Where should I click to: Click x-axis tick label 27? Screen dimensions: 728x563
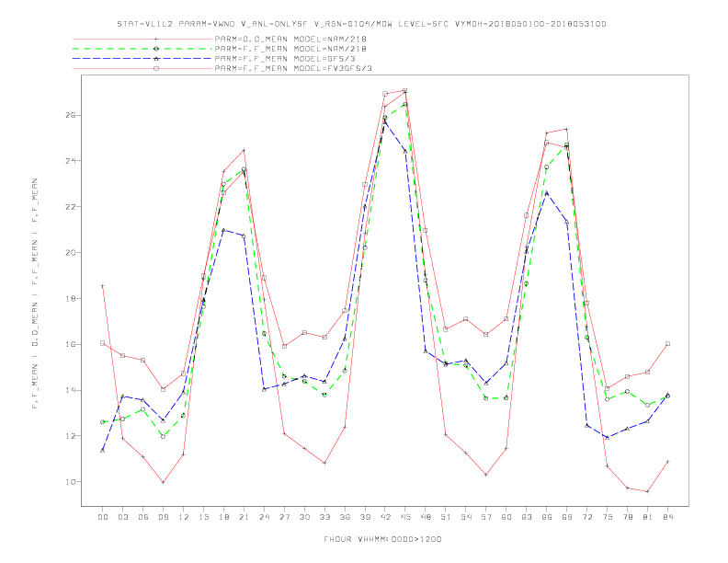click(x=284, y=517)
